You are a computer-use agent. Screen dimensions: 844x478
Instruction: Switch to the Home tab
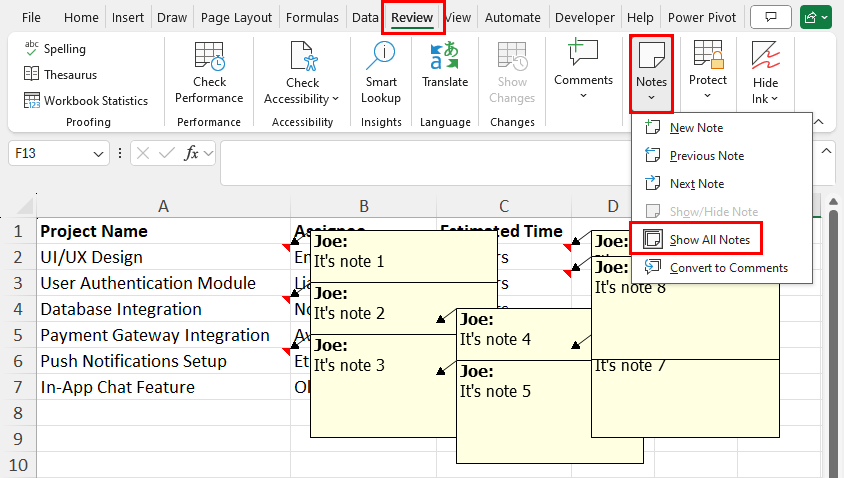(81, 18)
